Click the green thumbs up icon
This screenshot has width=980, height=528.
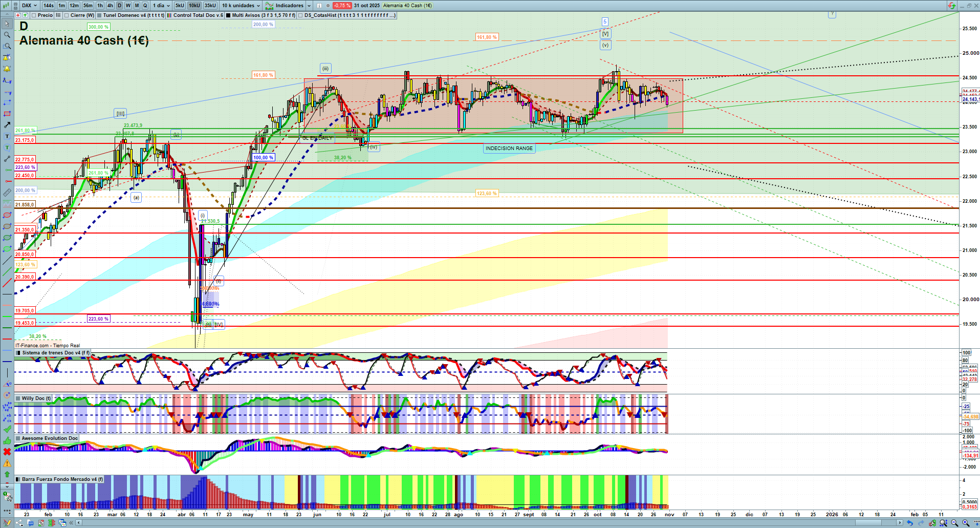pos(7,440)
